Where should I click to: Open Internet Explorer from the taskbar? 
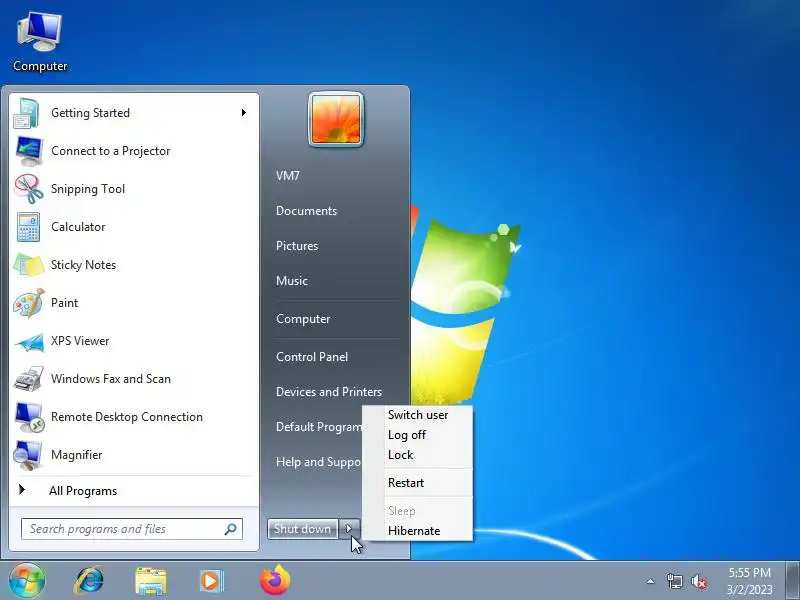coord(89,581)
